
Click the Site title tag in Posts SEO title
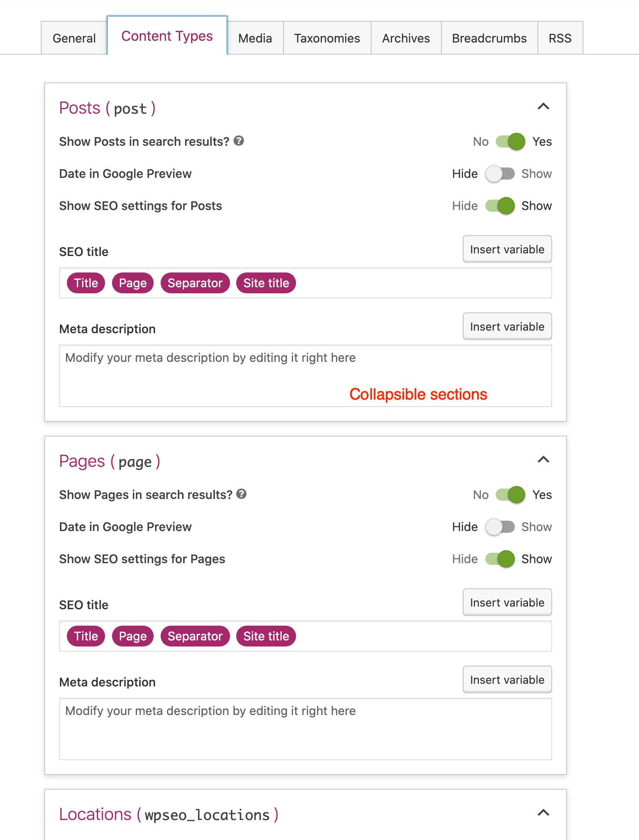pos(266,283)
